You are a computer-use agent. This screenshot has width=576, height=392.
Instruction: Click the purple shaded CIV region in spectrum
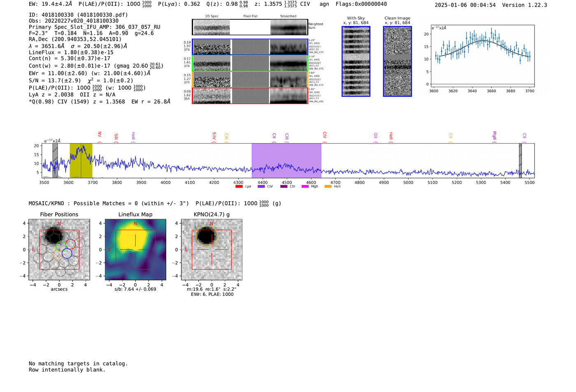pyautogui.click(x=286, y=160)
